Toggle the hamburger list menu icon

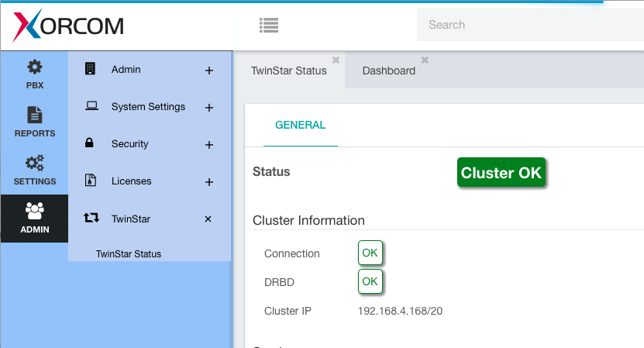(269, 26)
